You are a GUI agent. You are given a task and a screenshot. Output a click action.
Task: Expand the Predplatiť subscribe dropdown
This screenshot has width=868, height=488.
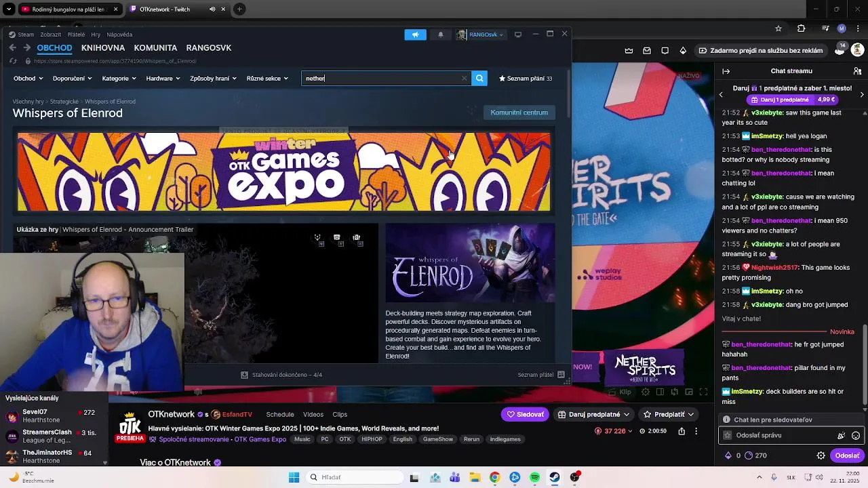pos(669,414)
